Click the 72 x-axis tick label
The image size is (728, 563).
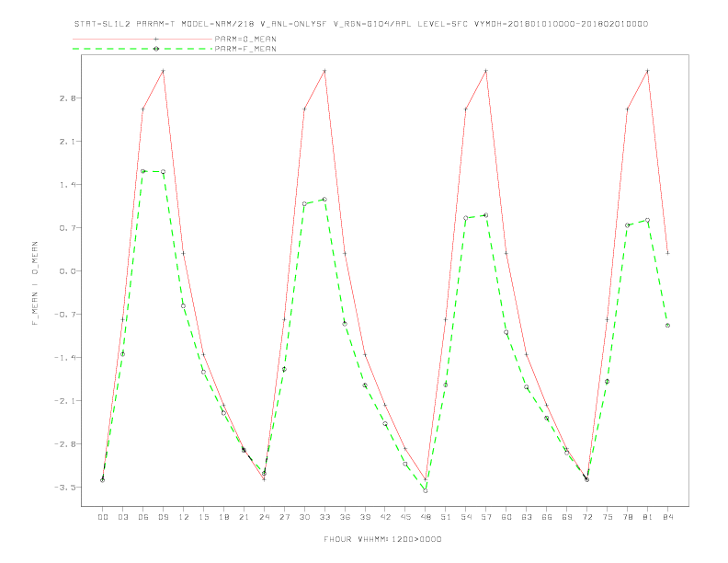586,517
